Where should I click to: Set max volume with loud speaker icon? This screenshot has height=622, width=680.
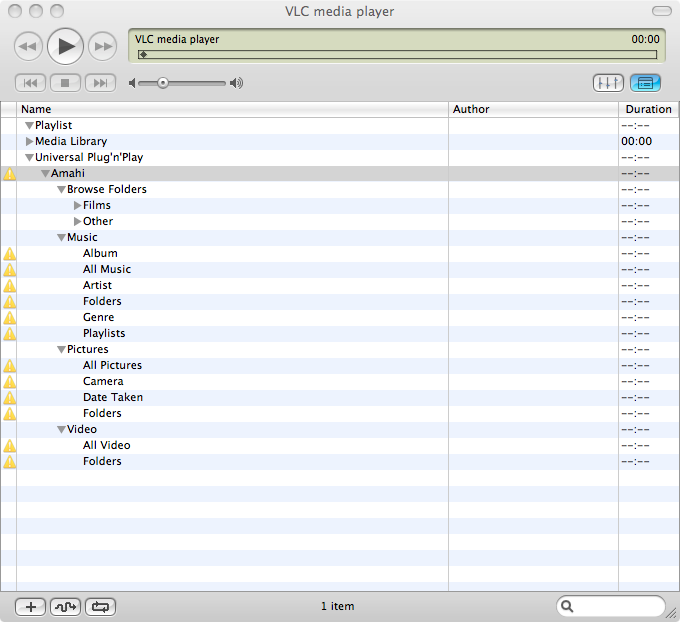pyautogui.click(x=236, y=83)
